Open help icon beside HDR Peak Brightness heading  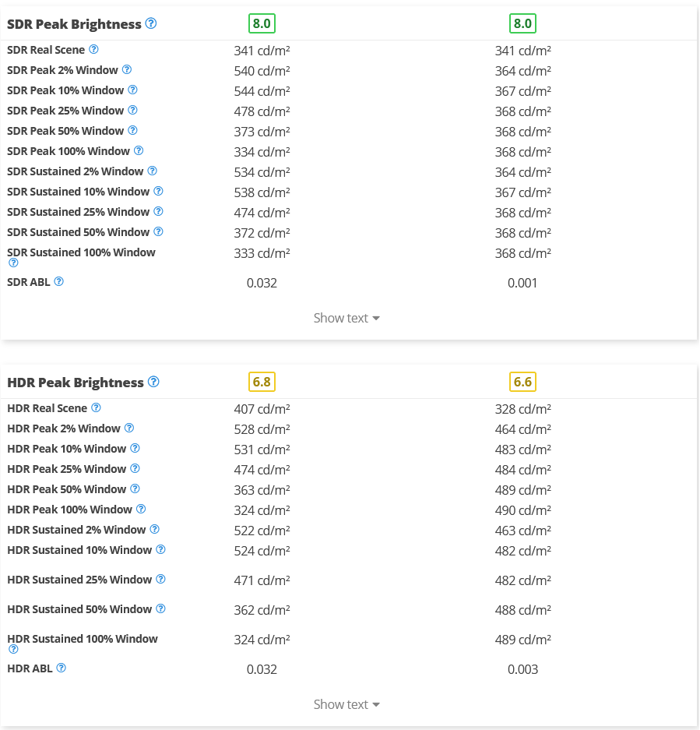(x=153, y=382)
